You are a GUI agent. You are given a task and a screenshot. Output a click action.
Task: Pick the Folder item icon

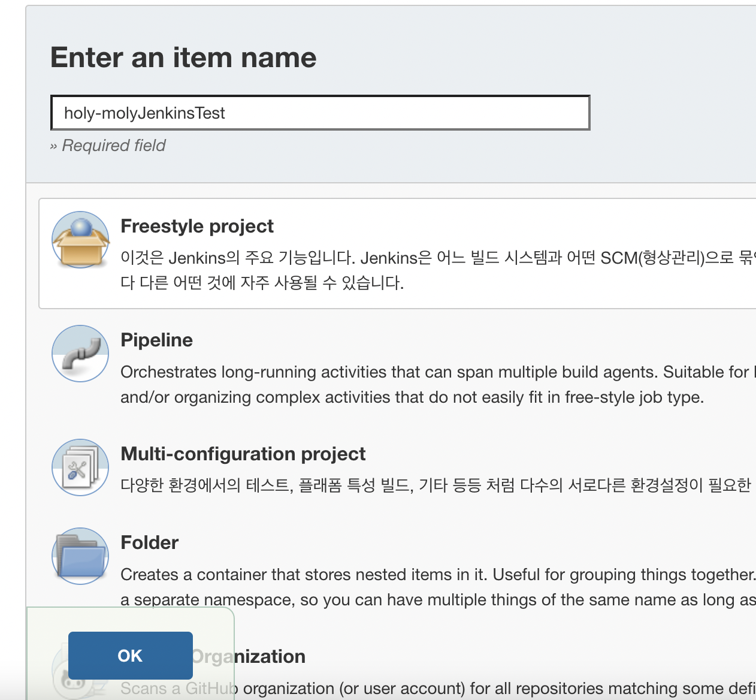80,556
